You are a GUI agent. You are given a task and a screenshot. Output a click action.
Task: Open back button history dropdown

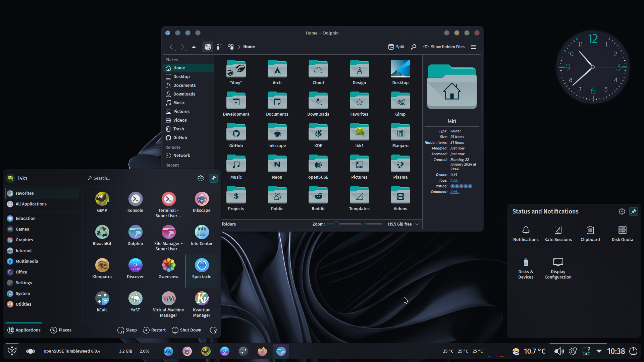(175, 50)
